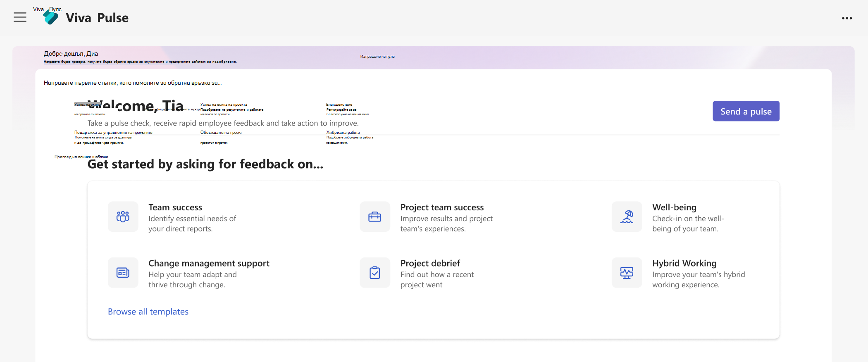Image resolution: width=868 pixels, height=362 pixels.
Task: Click "Check-in on the well-being of your team." description
Action: tap(688, 224)
